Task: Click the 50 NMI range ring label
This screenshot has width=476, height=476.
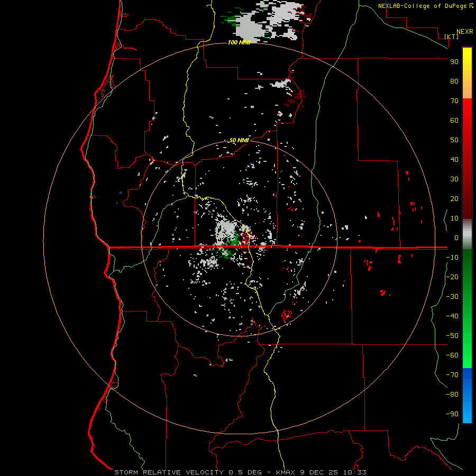Action: point(239,140)
